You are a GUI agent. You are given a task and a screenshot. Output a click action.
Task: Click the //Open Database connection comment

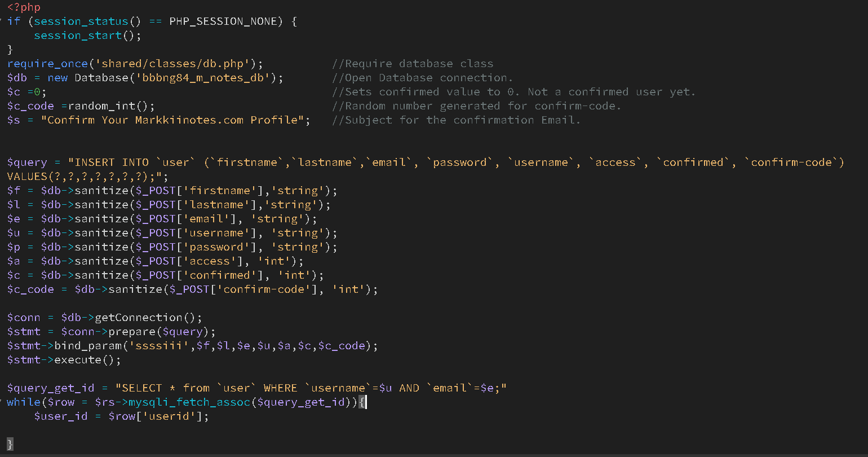(423, 78)
